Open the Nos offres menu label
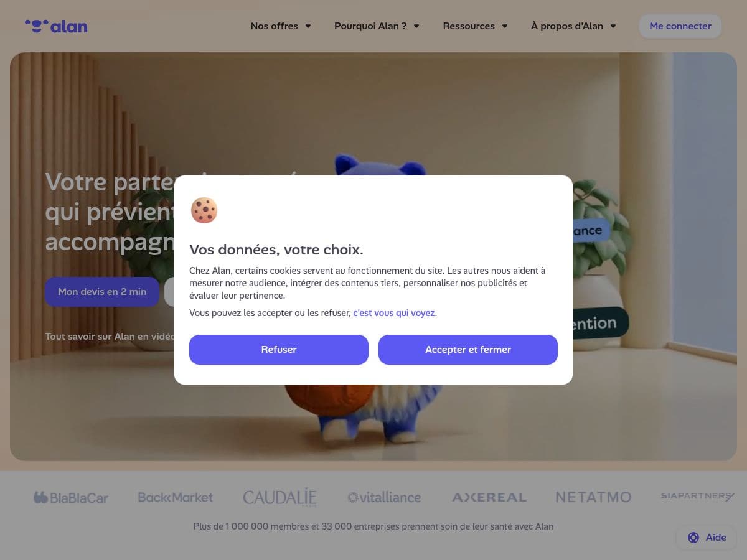 (x=274, y=26)
